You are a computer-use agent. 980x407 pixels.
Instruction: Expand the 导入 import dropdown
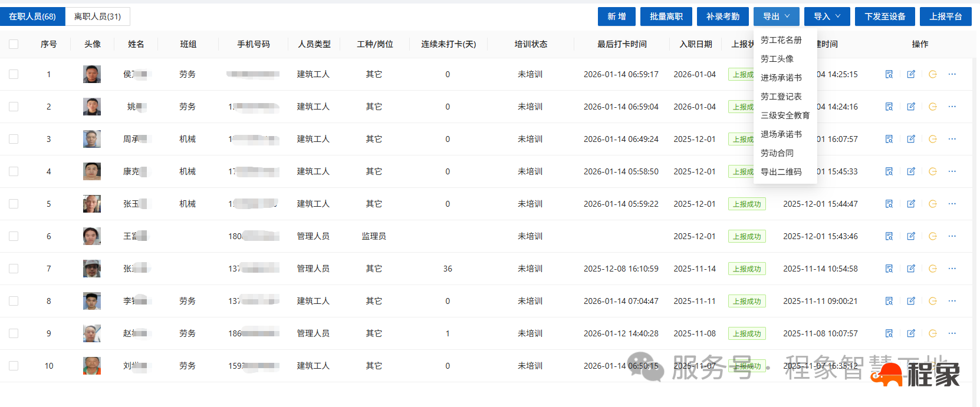(x=827, y=16)
